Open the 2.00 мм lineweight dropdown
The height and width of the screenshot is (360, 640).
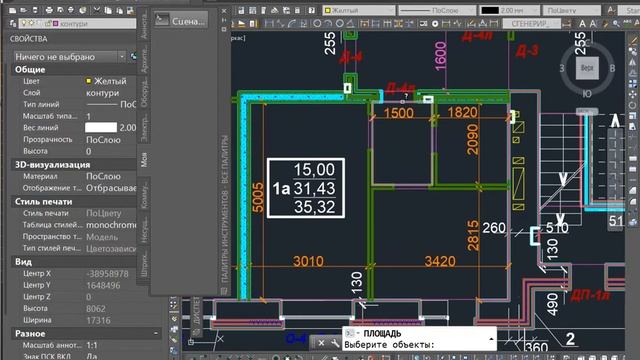point(510,10)
